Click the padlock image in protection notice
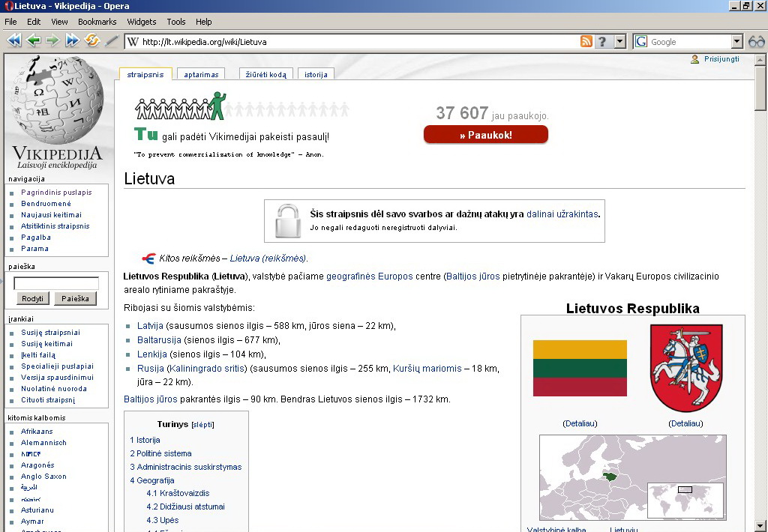 click(x=287, y=221)
